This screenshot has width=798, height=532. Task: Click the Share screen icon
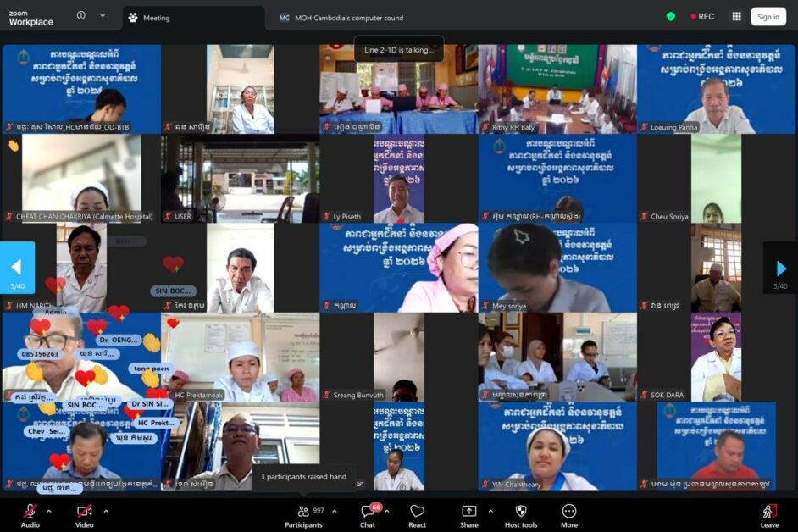(x=468, y=512)
